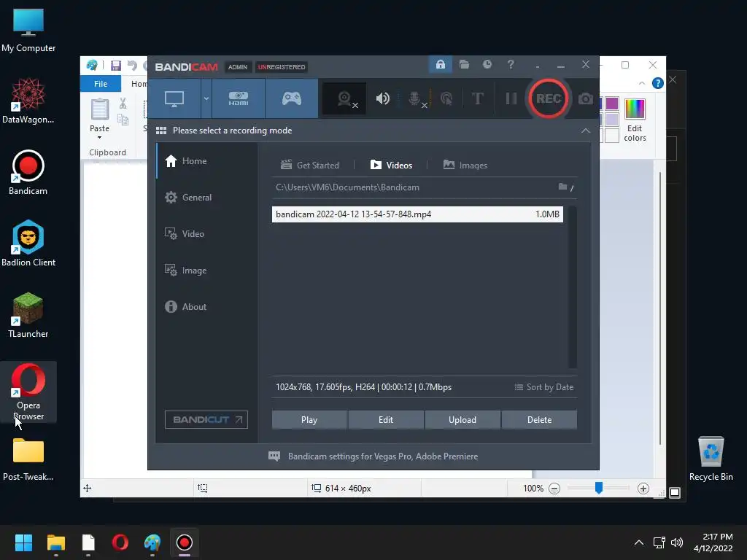Open the TLauncher desktop shortcut
Screen dimensions: 747x560
pos(28,315)
